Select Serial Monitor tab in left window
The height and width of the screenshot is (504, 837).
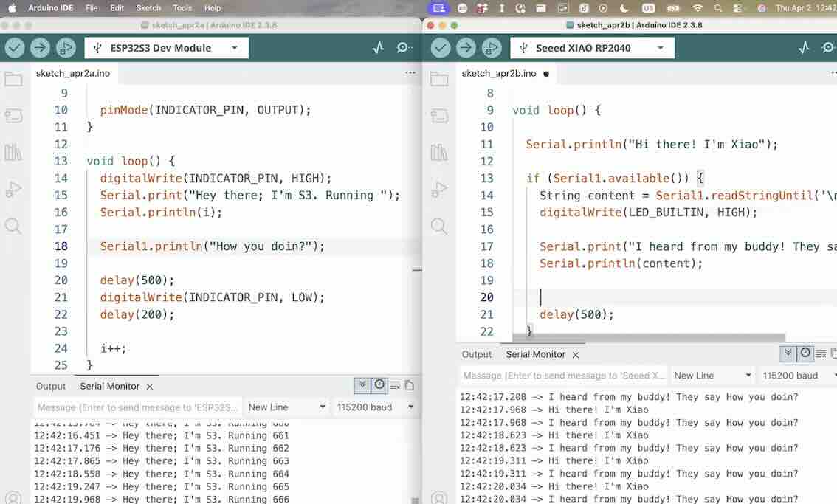click(x=110, y=386)
